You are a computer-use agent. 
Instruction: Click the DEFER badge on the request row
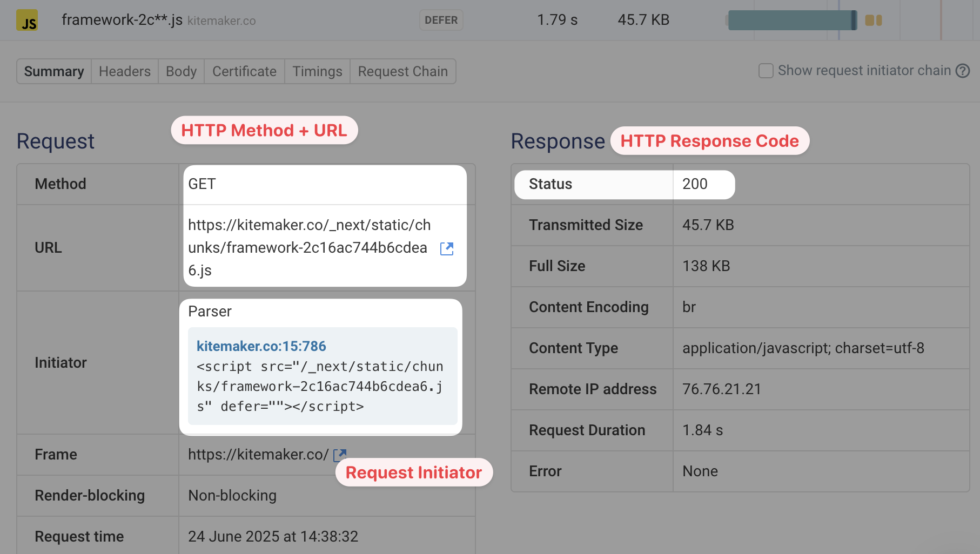[441, 20]
